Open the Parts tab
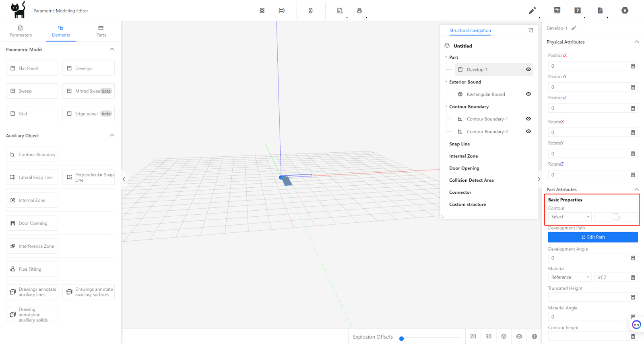644x344 pixels. pyautogui.click(x=101, y=31)
